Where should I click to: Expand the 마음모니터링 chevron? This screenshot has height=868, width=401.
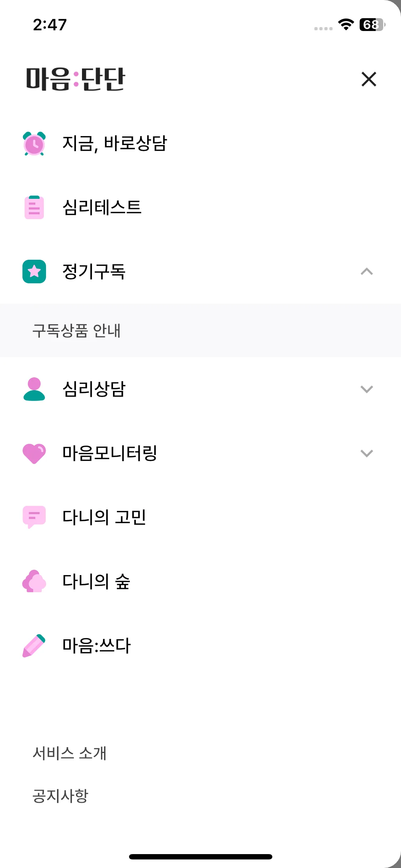click(x=367, y=453)
